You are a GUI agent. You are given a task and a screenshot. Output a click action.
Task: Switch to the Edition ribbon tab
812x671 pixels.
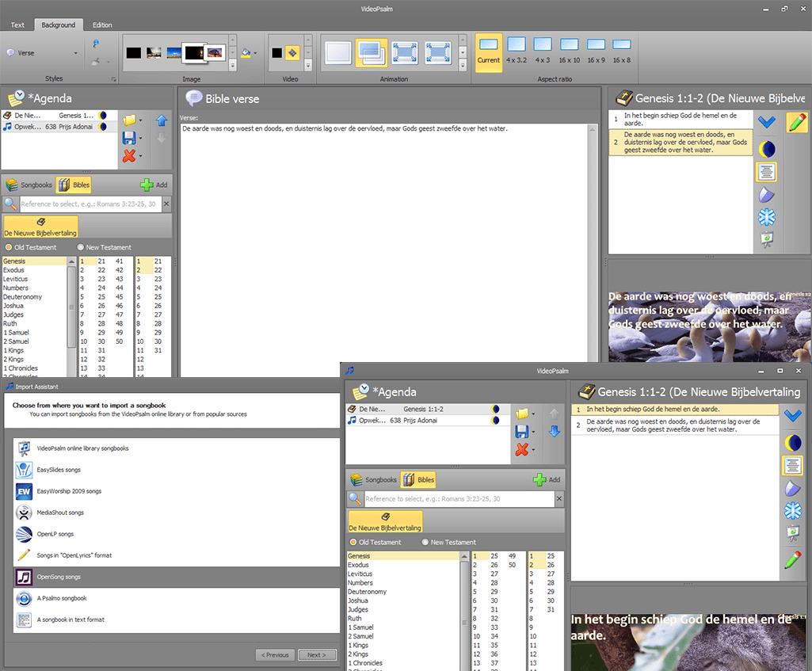[102, 25]
